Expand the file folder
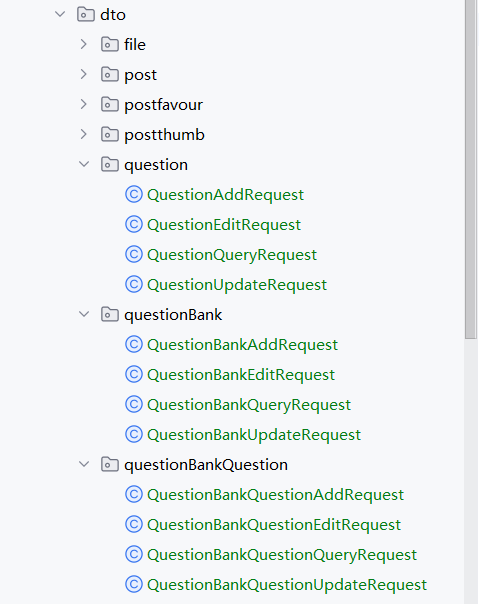The image size is (479, 604). click(x=84, y=44)
